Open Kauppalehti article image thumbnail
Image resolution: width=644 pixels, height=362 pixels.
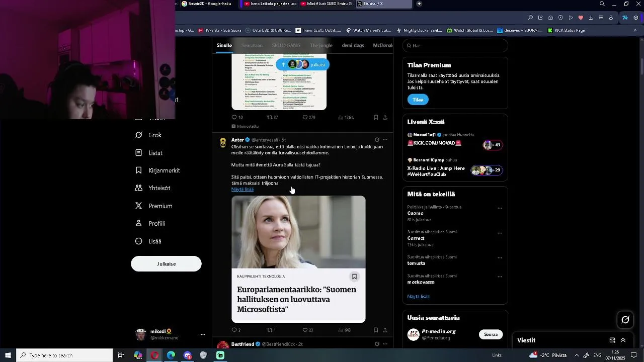tap(298, 232)
